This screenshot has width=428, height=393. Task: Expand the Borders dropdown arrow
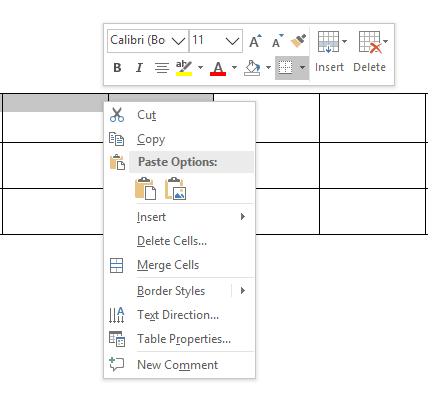tap(302, 68)
